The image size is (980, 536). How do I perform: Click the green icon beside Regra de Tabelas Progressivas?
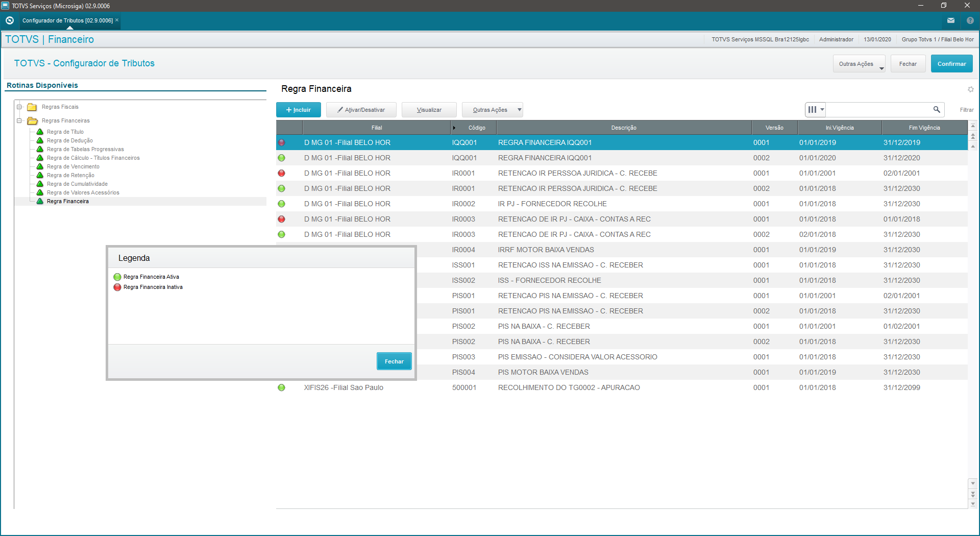click(40, 149)
